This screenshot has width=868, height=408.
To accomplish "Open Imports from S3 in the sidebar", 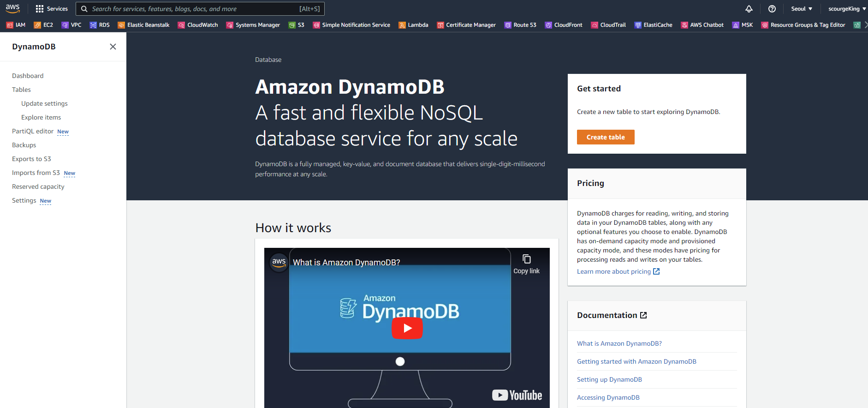I will click(x=36, y=173).
